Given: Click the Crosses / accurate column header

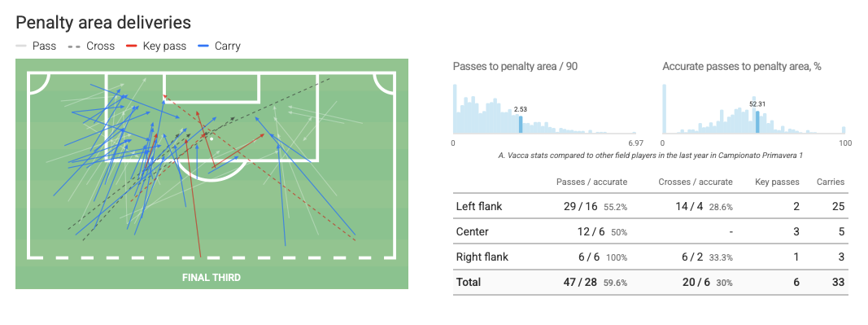Looking at the screenshot, I should [696, 182].
